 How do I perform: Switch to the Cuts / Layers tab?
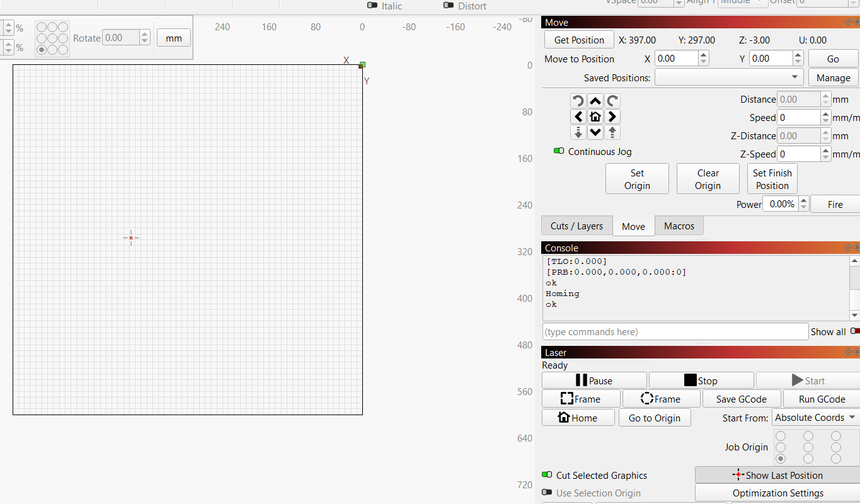click(x=576, y=226)
